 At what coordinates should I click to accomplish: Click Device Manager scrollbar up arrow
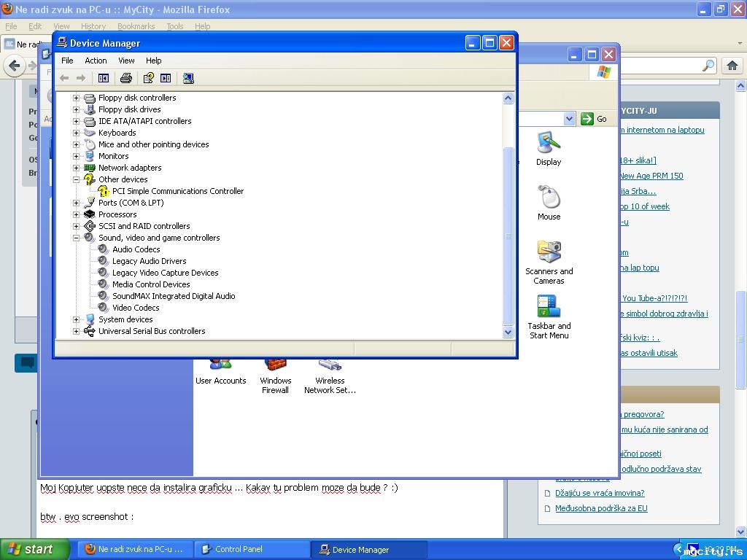508,98
